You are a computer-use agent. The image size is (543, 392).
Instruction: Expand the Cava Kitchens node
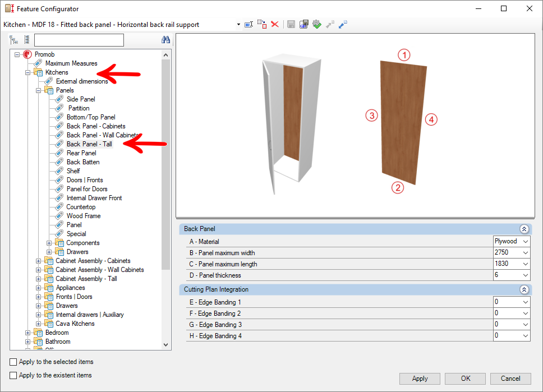39,324
